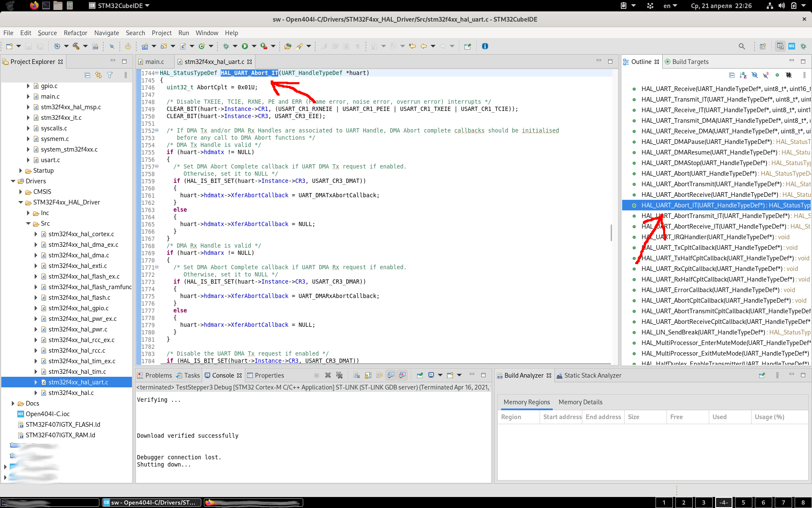Toggle Link with Editor in Project Explorer
This screenshot has width=812, height=508.
[x=99, y=75]
